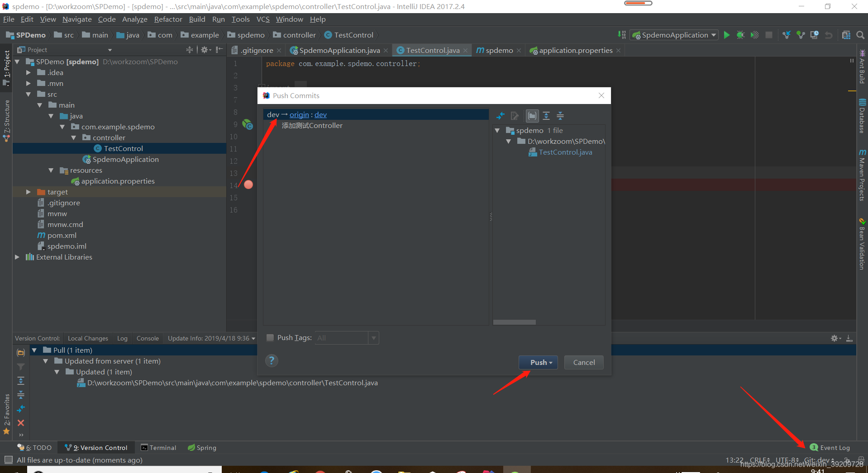Open the Refactor menu

click(x=168, y=19)
